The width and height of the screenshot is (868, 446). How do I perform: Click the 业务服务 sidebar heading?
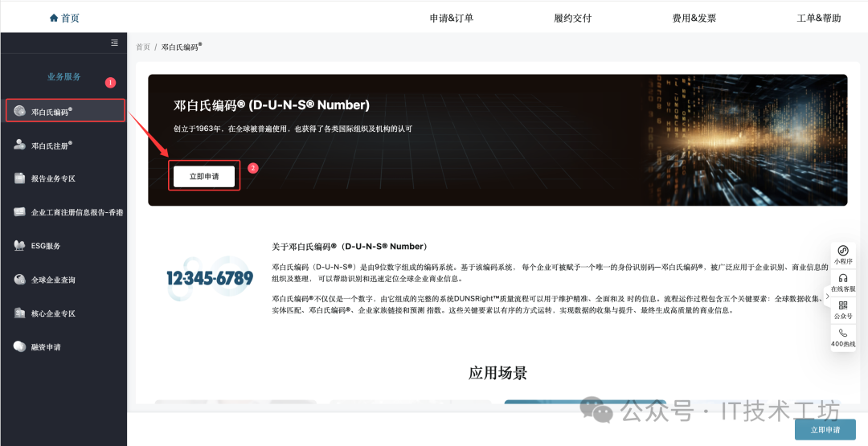(64, 77)
